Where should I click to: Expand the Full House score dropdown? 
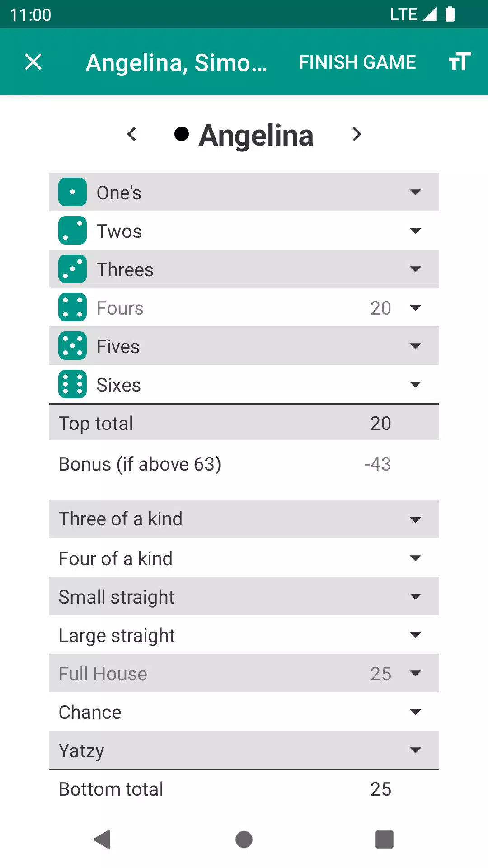415,674
